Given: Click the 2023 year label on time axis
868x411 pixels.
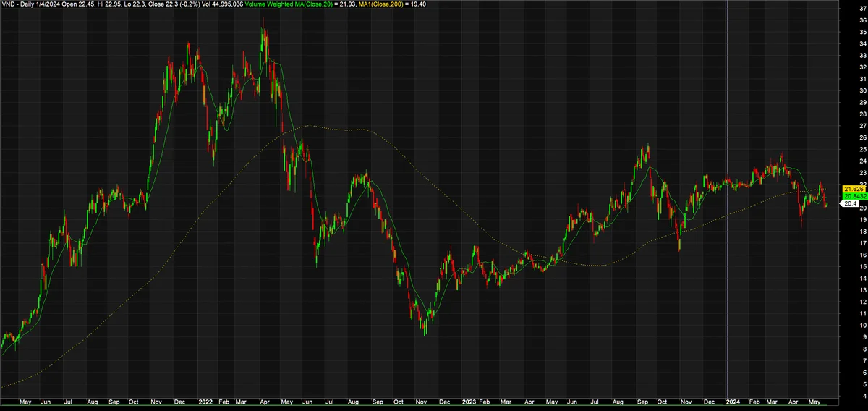Looking at the screenshot, I should (x=468, y=400).
